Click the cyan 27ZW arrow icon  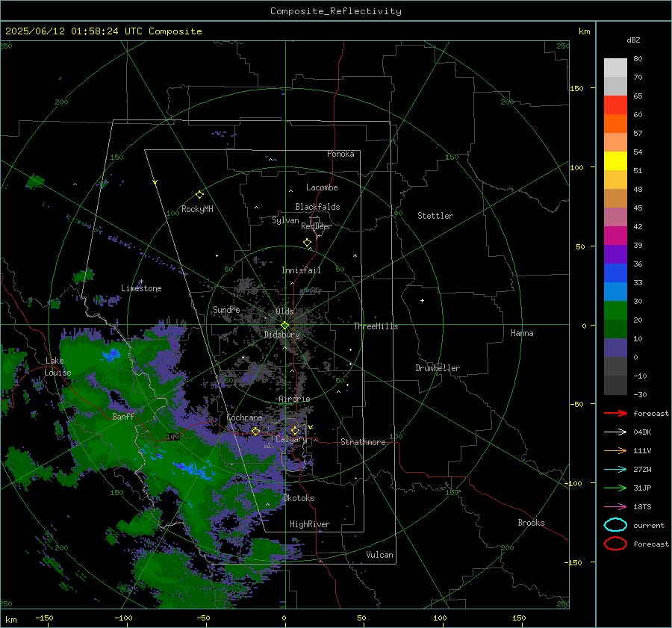tap(615, 470)
